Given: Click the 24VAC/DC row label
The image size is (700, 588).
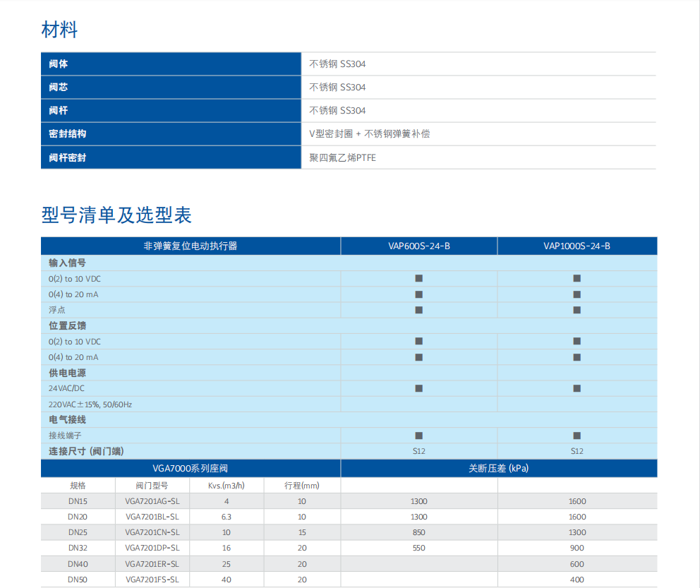Looking at the screenshot, I should coord(66,388).
